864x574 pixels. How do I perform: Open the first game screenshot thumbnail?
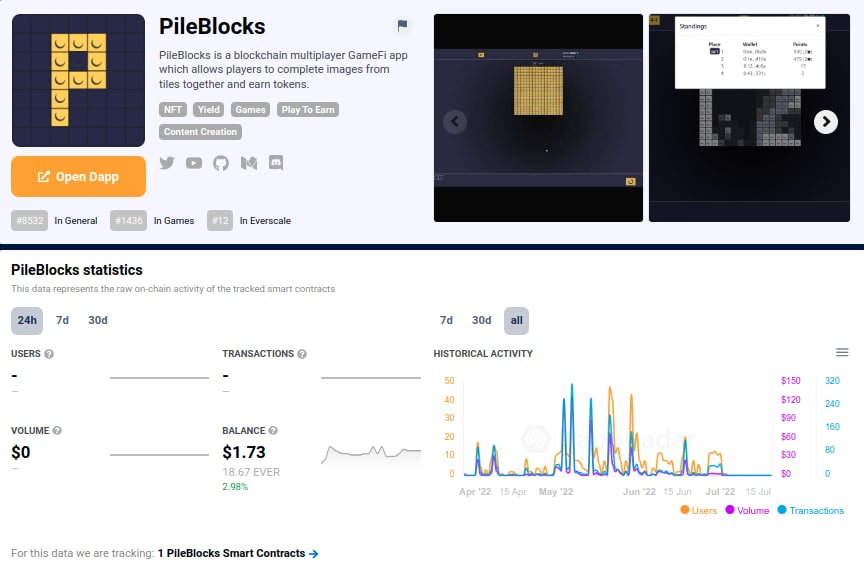[x=538, y=118]
